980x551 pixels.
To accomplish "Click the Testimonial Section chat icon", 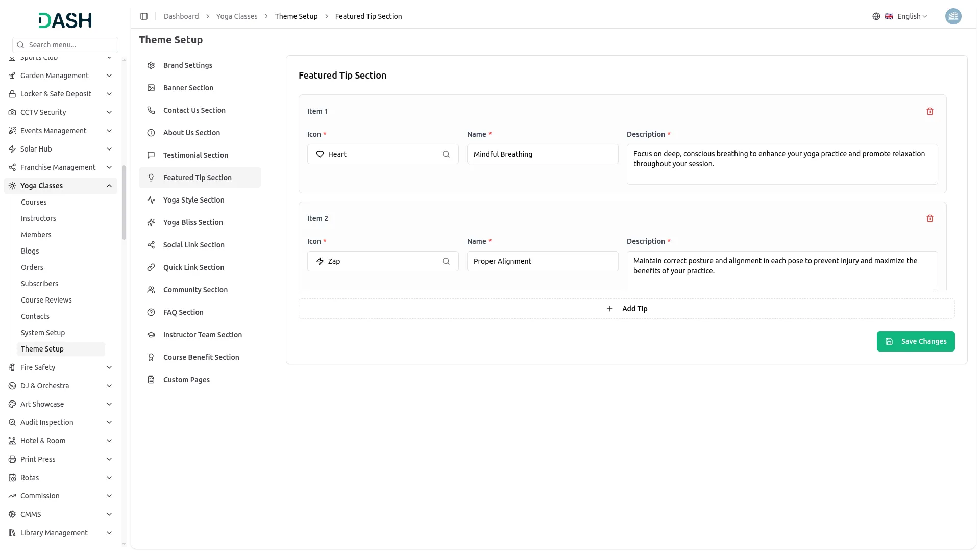I will (x=151, y=155).
